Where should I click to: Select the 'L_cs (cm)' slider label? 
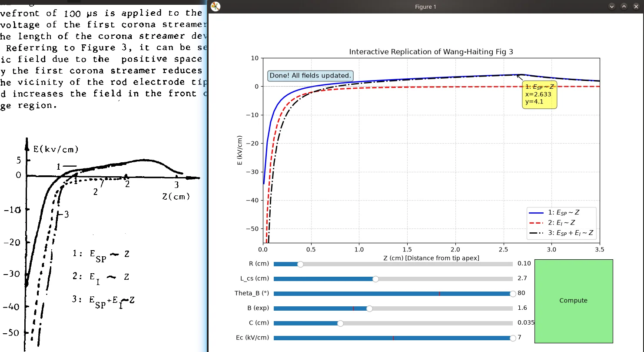click(x=255, y=278)
